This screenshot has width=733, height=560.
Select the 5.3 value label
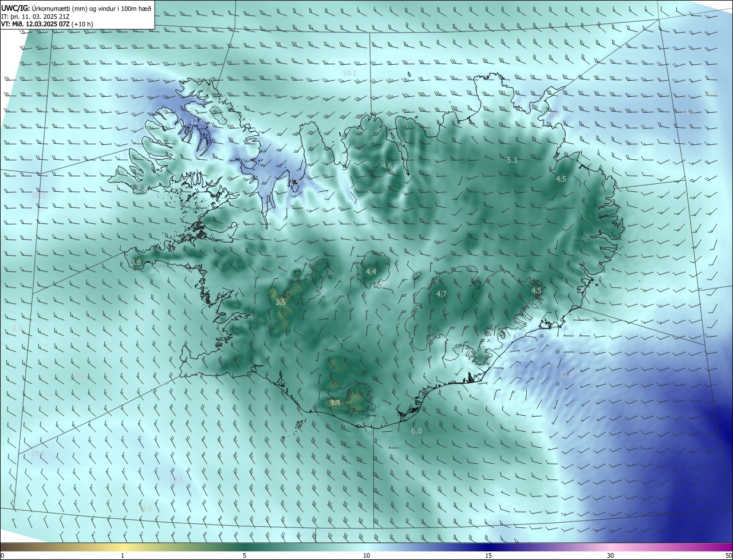(512, 160)
